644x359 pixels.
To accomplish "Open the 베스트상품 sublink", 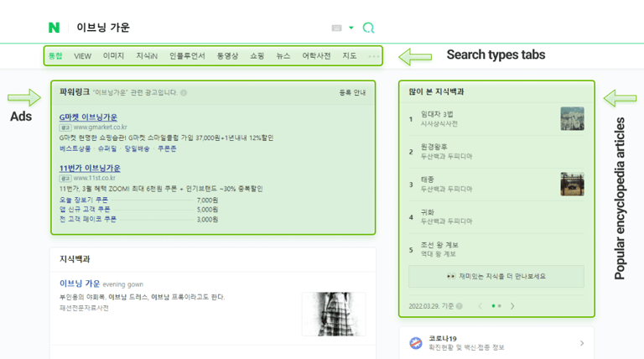I will [75, 148].
